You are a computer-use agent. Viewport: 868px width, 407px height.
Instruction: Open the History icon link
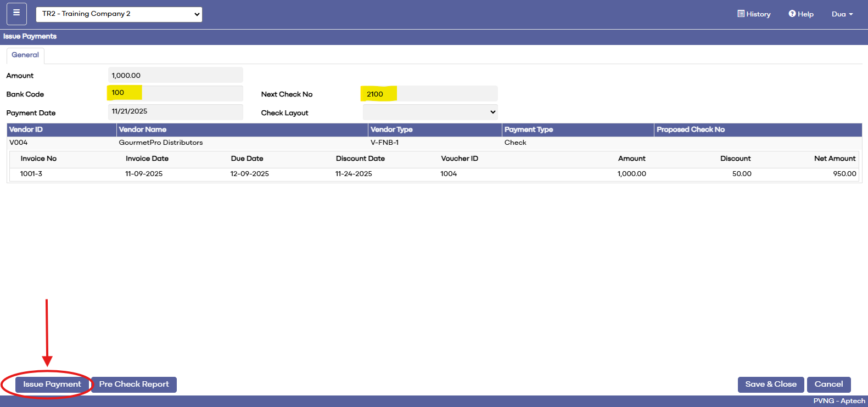tap(754, 14)
